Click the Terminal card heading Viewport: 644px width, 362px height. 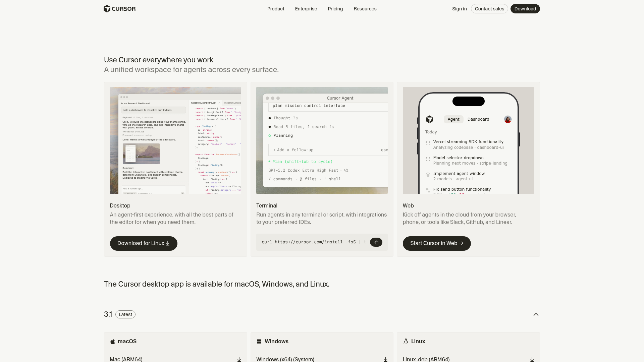pos(267,206)
